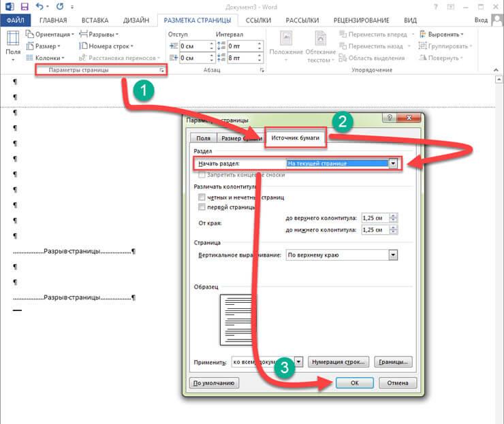The width and height of the screenshot is (504, 424).
Task: Open the Ориентация icon menu
Action: 30,34
